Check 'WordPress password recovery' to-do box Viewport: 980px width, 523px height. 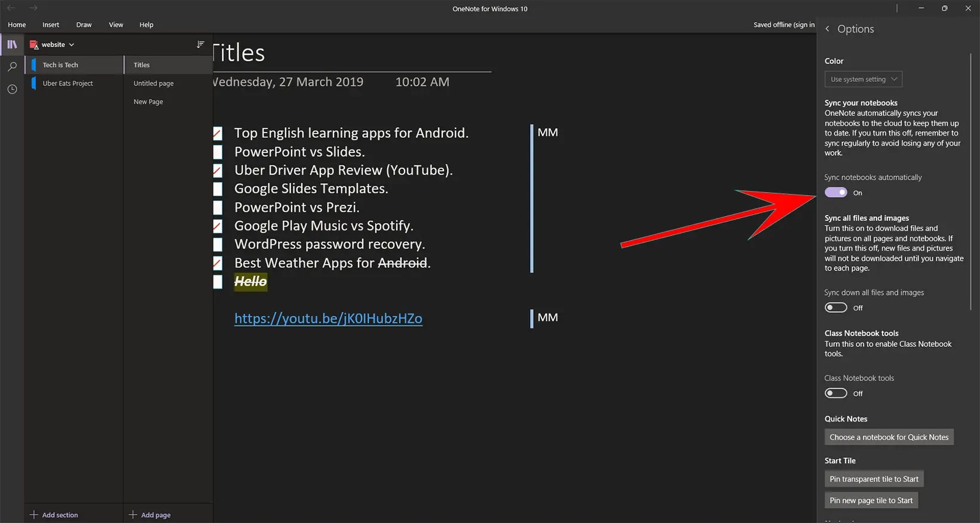click(x=218, y=245)
